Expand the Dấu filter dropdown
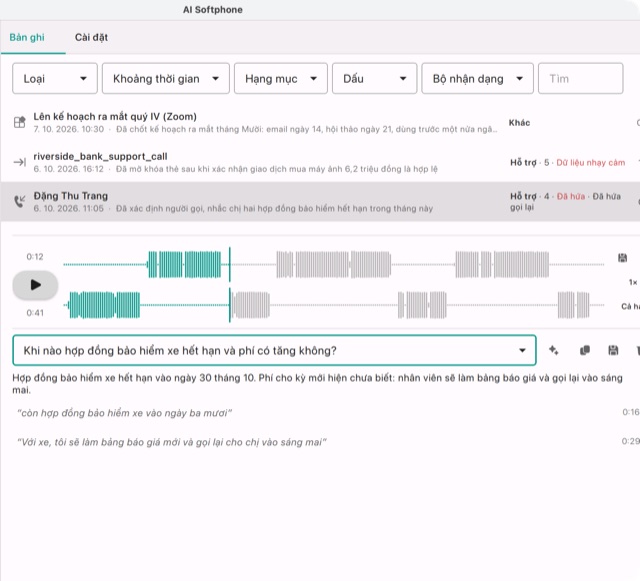640x581 pixels. tap(374, 78)
